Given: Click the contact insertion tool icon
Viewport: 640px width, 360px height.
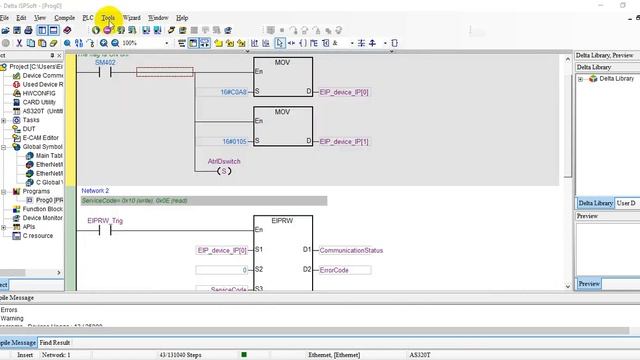Looking at the screenshot, I should pyautogui.click(x=291, y=43).
